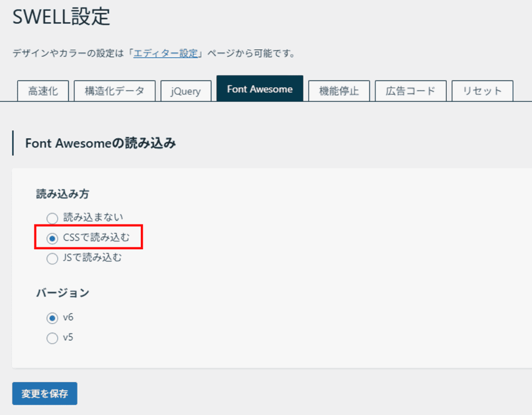Image resolution: width=532 pixels, height=415 pixels.
Task: Switch to the リセット tab
Action: tap(482, 91)
